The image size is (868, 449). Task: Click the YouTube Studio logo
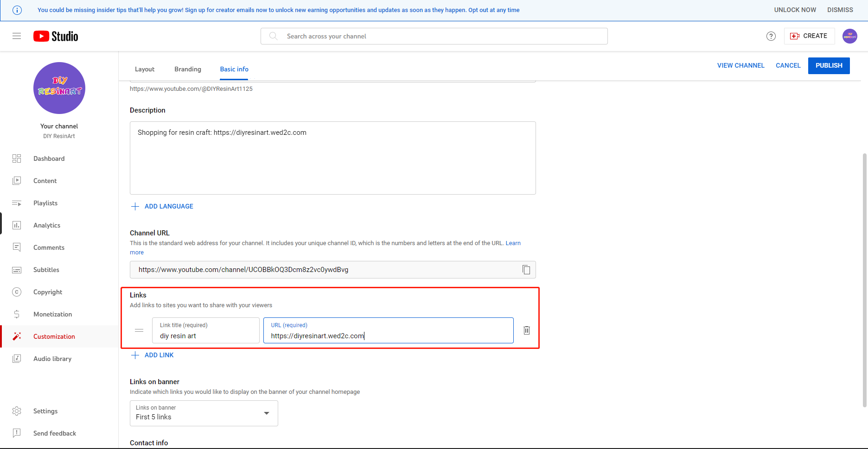tap(56, 36)
